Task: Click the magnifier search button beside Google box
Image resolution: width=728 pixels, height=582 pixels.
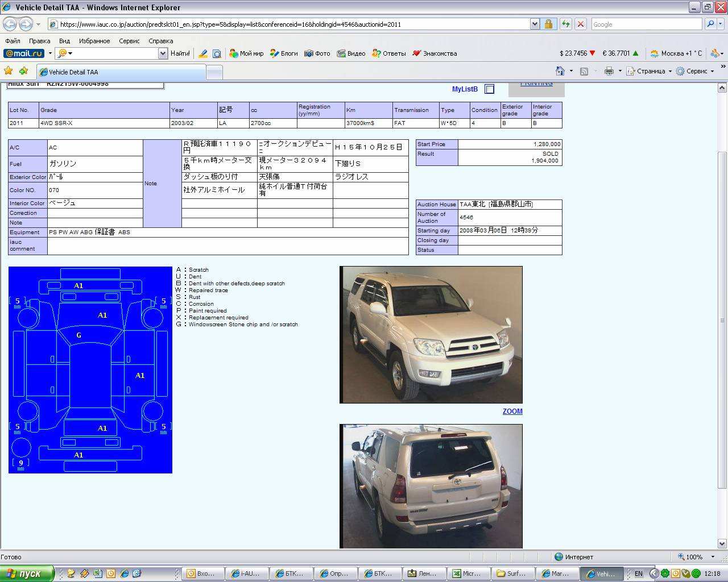Action: click(710, 24)
